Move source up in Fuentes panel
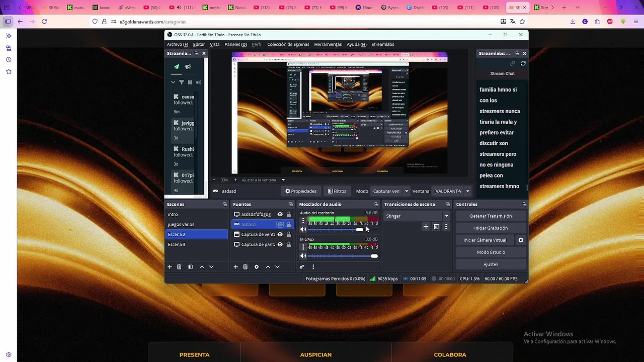The width and height of the screenshot is (644, 362). 268,267
